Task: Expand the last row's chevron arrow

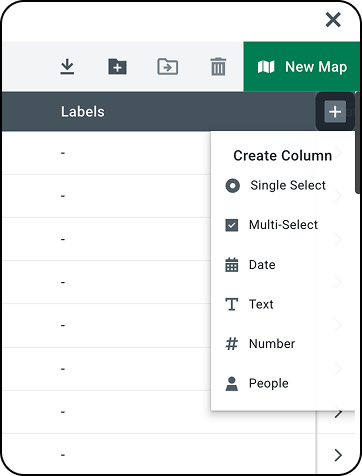Action: (338, 455)
